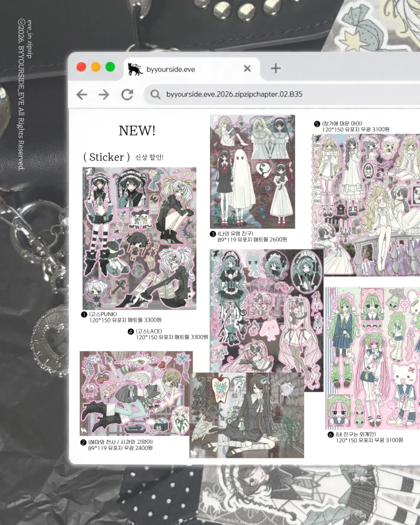This screenshot has width=420, height=525.
Task: Reload the page with refresh icon
Action: (127, 95)
